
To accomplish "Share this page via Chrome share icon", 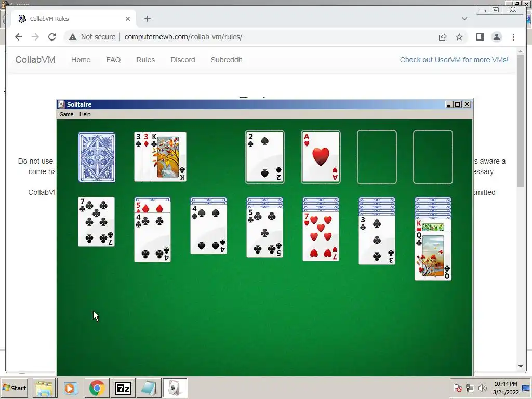I will click(x=443, y=37).
